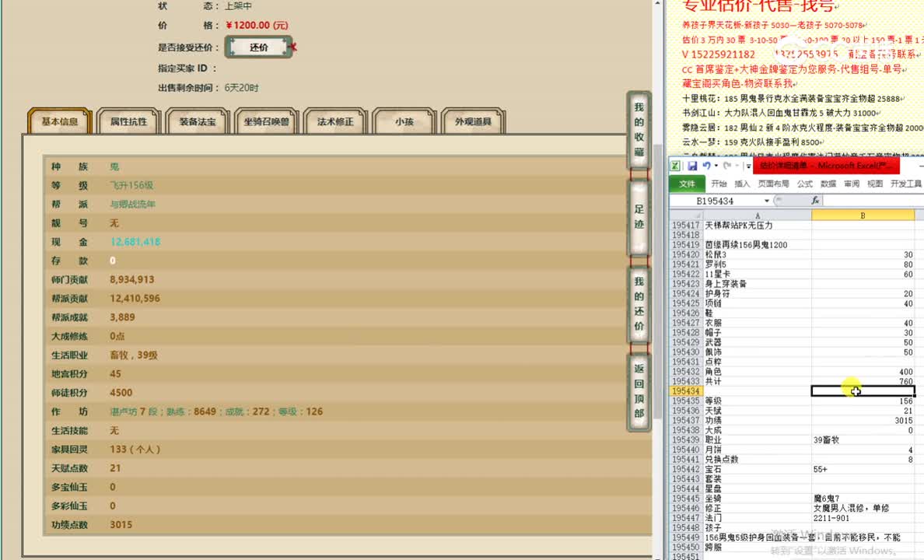Viewport: 924px width, 560px height.
Task: Open the undo history dropdown arrow in Excel
Action: pos(716,166)
